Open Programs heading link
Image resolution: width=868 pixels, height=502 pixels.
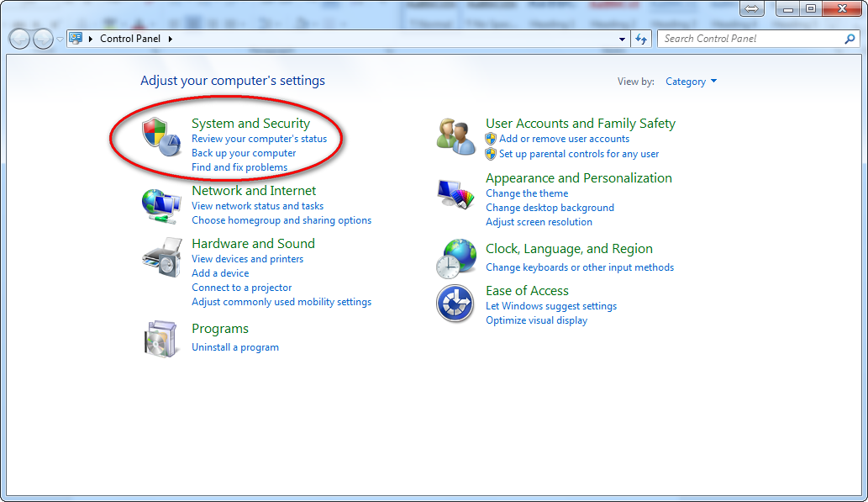click(x=220, y=329)
